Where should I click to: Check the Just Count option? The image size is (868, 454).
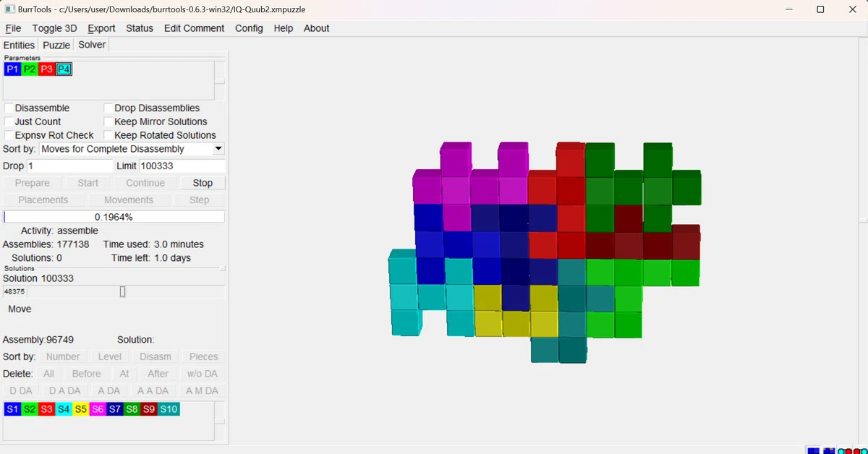tap(9, 121)
